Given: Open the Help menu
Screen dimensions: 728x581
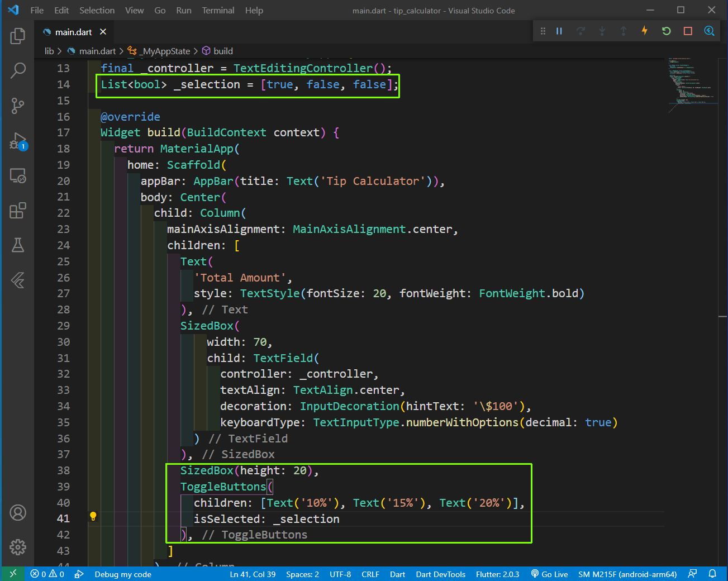Looking at the screenshot, I should [254, 10].
